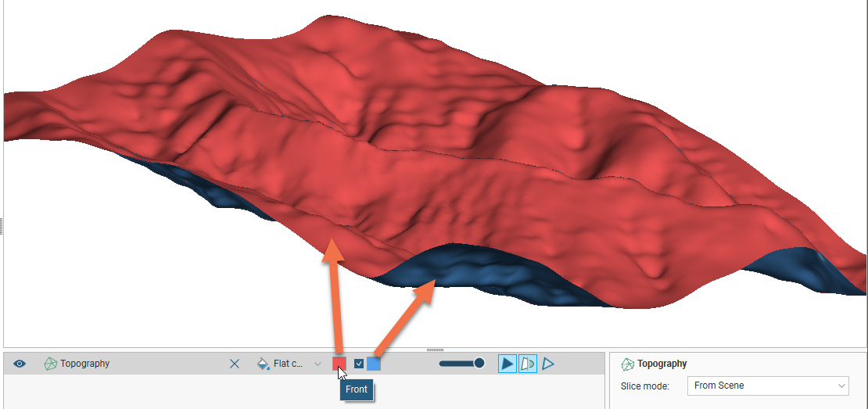Click the opacity slider handle
The height and width of the screenshot is (409, 868).
tap(479, 363)
